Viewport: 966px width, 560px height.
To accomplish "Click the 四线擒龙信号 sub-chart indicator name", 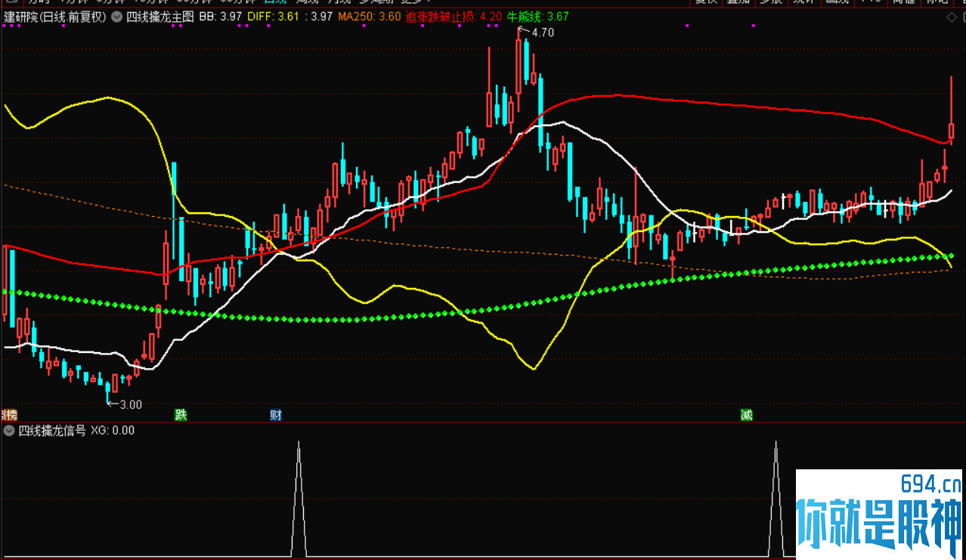I will point(52,431).
